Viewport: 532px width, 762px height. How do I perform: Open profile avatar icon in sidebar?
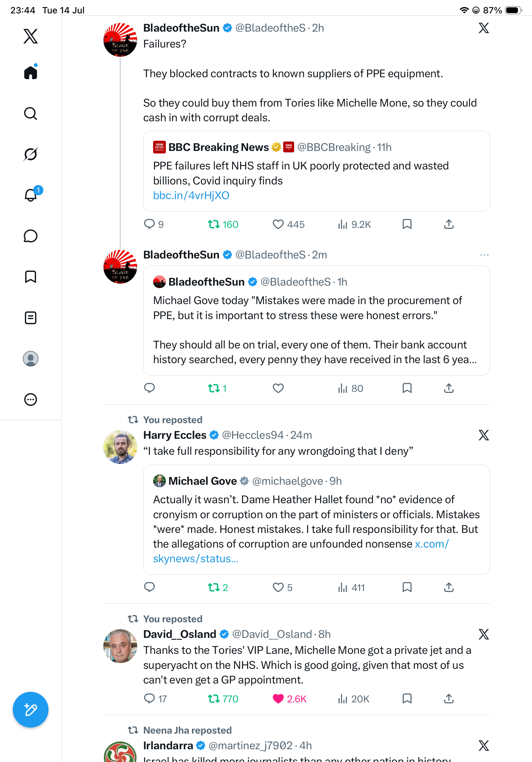click(31, 359)
